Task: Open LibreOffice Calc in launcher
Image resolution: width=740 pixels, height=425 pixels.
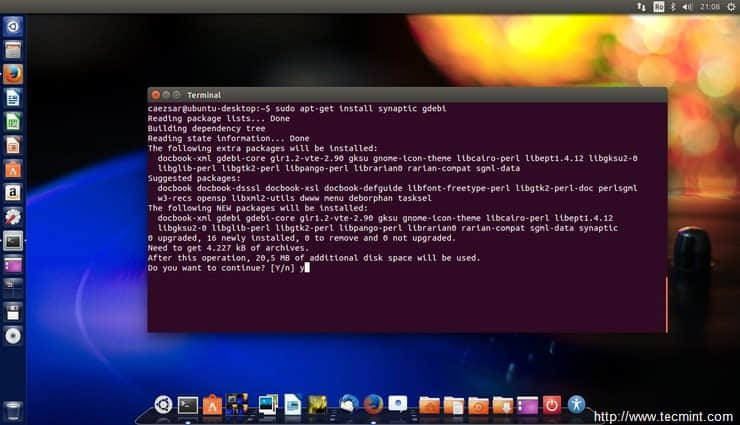Action: [x=13, y=121]
